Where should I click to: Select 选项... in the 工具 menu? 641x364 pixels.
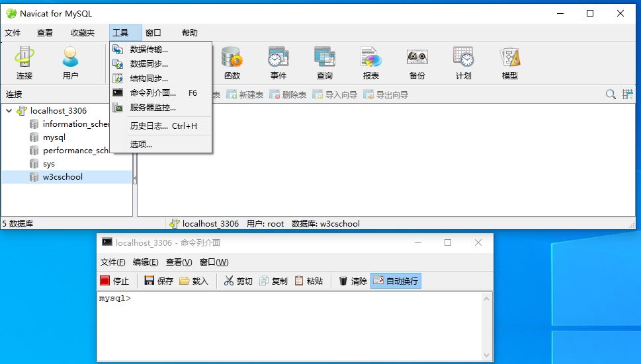click(141, 144)
